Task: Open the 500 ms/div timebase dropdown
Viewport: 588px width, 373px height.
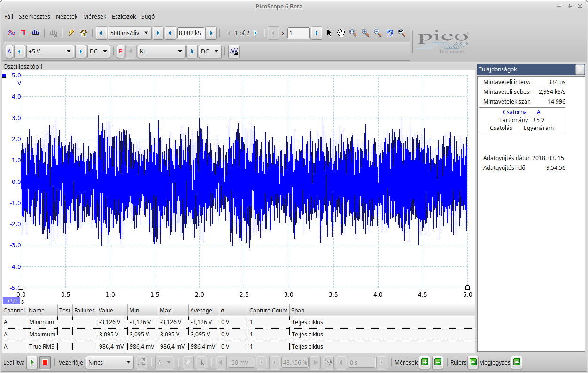Action: click(130, 33)
